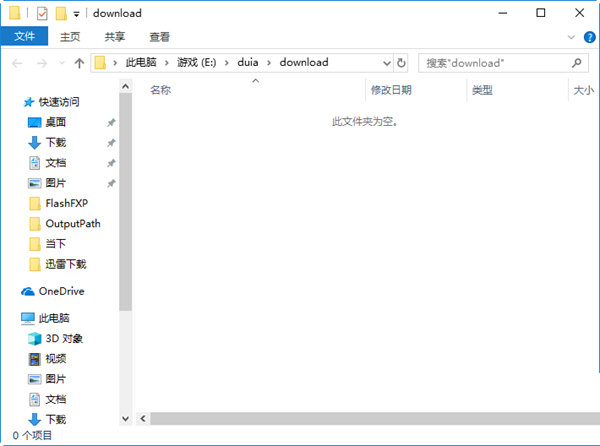
Task: Open the recent locations dropdown arrow
Action: pyautogui.click(x=62, y=63)
